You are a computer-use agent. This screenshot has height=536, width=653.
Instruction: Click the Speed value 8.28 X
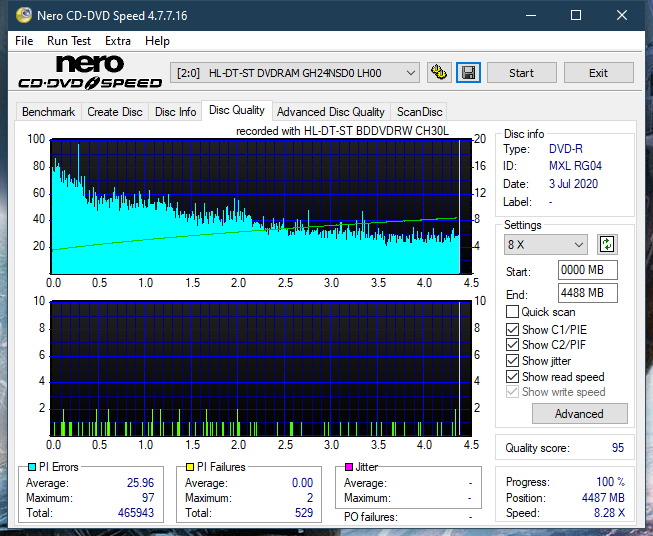click(609, 513)
